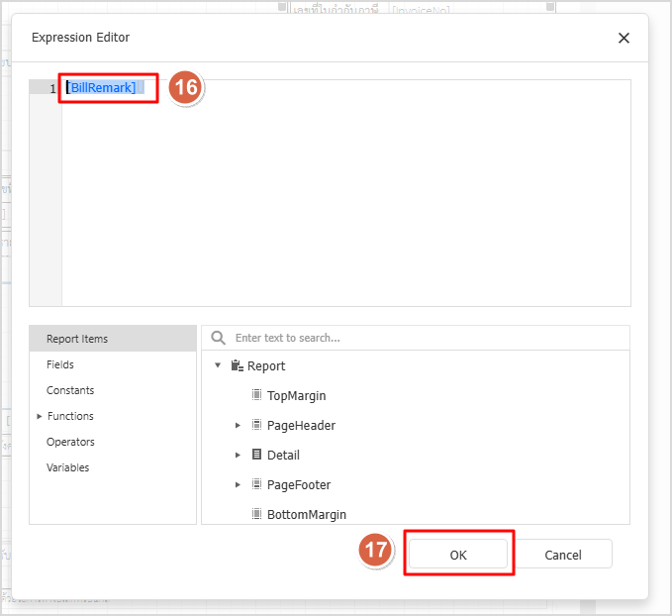Screen dimensions: 672x616
Task: Click the search magnifier icon
Action: point(219,338)
